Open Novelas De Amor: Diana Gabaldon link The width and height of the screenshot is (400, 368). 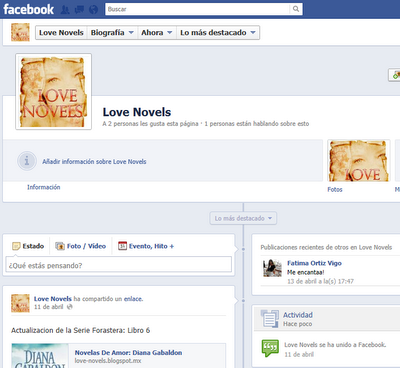click(128, 352)
